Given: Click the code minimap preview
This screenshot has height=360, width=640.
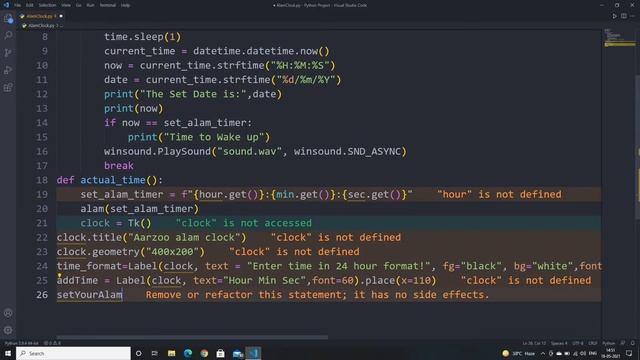Looking at the screenshot, I should [x=619, y=38].
